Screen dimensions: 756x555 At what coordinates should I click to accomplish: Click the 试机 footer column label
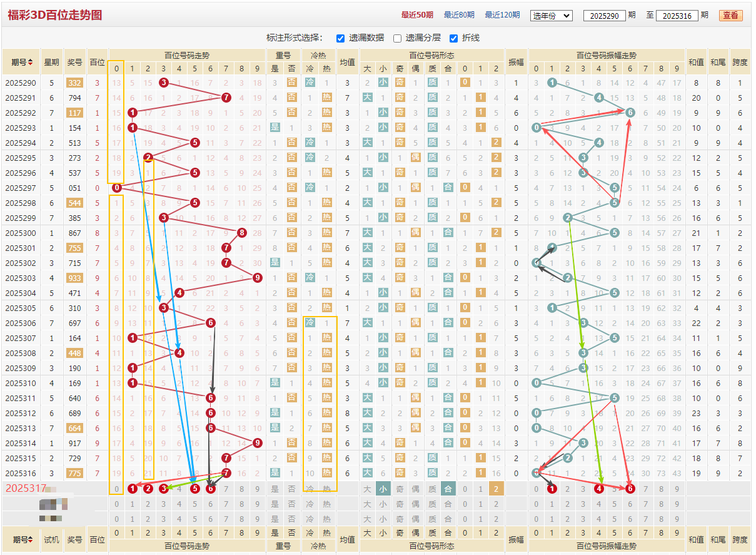click(52, 539)
